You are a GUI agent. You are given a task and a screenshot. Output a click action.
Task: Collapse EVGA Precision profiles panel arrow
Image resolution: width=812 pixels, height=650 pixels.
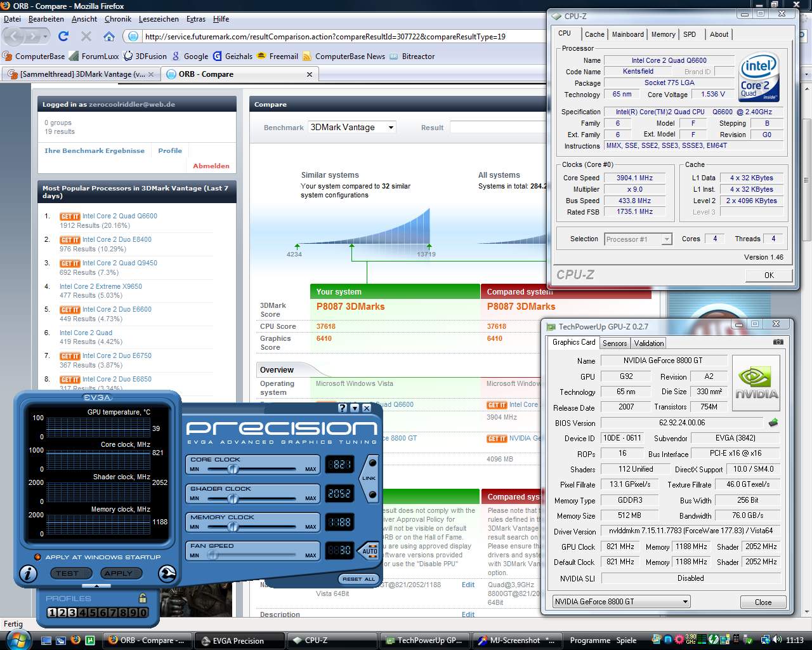click(x=96, y=586)
